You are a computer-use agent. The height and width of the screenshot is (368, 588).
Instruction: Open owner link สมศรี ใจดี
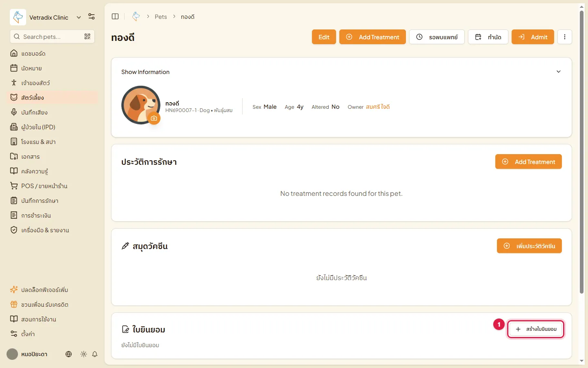point(378,107)
